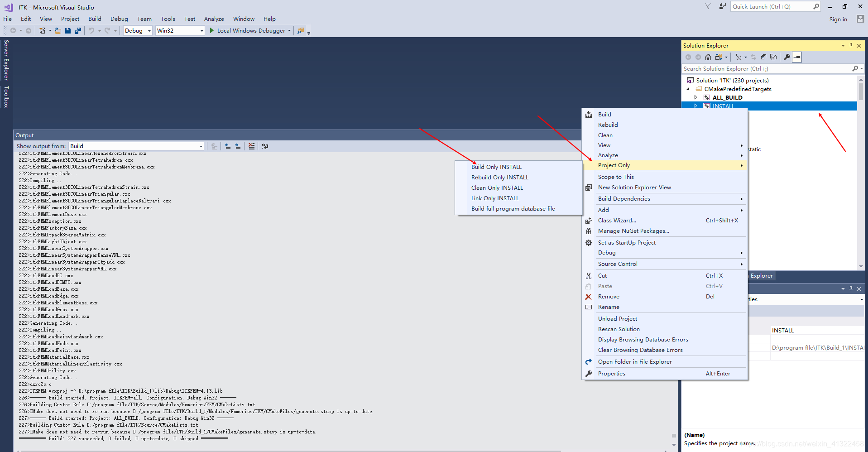This screenshot has height=452, width=868.
Task: Click the account picture icon
Action: pos(860,19)
